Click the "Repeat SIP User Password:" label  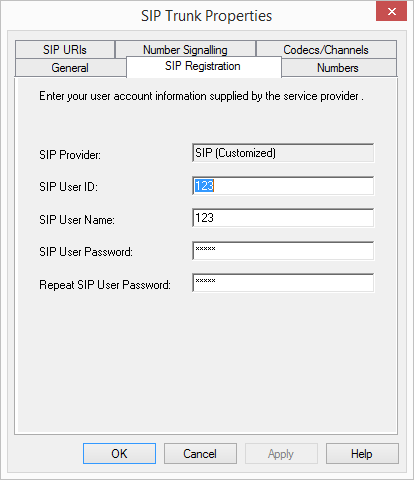(105, 285)
